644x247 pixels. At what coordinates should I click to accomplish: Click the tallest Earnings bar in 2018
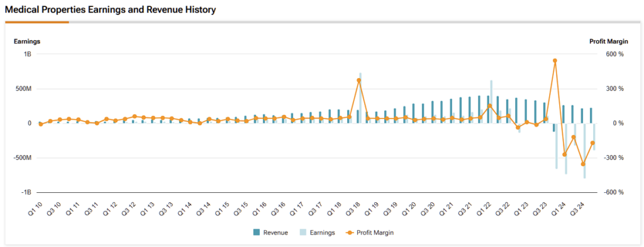(360, 98)
